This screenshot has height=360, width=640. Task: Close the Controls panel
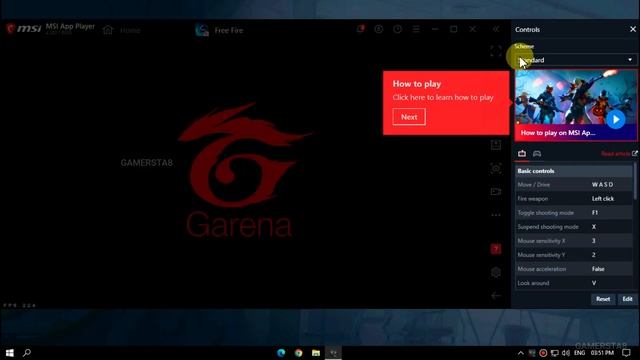[x=633, y=29]
